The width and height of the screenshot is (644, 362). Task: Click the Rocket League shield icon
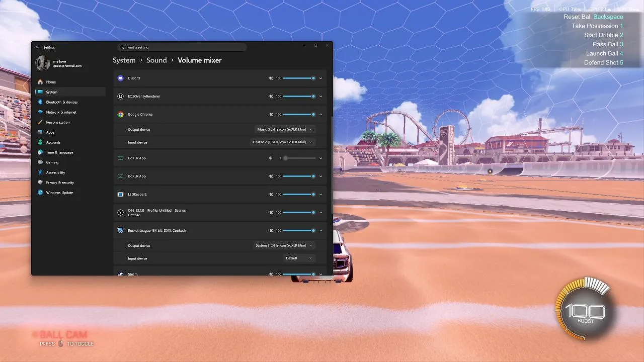[120, 230]
